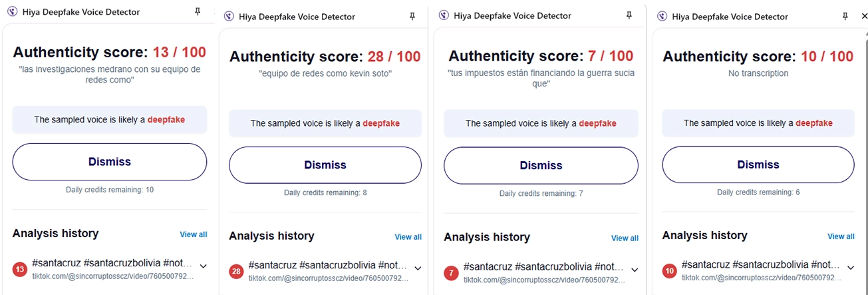Click the red 10 score badge in history
Image resolution: width=868 pixels, height=295 pixels.
coord(670,271)
